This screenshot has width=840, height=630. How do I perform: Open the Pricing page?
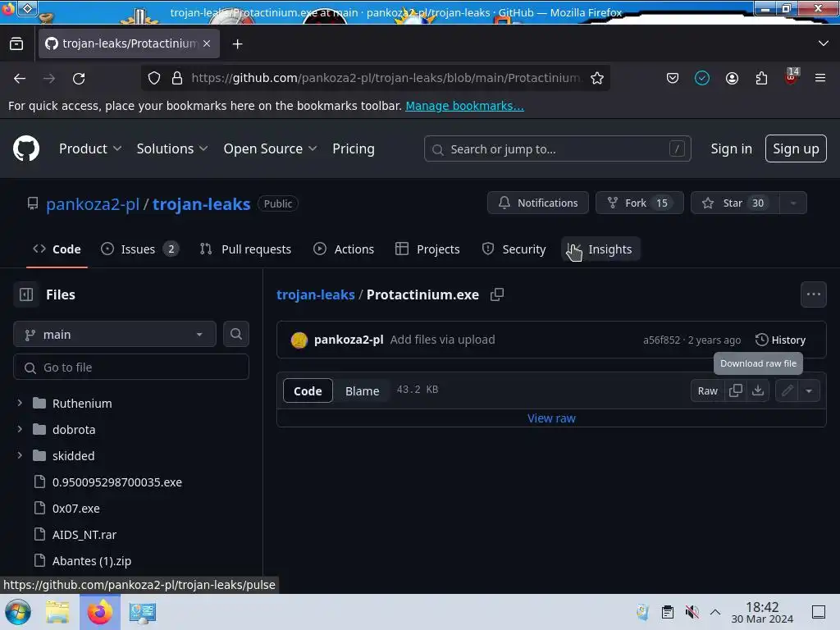coord(353,148)
